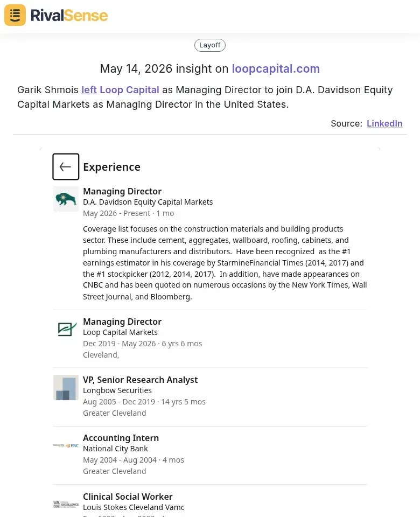
Task: Click the RivalSense yellow logo icon
Action: tap(15, 15)
